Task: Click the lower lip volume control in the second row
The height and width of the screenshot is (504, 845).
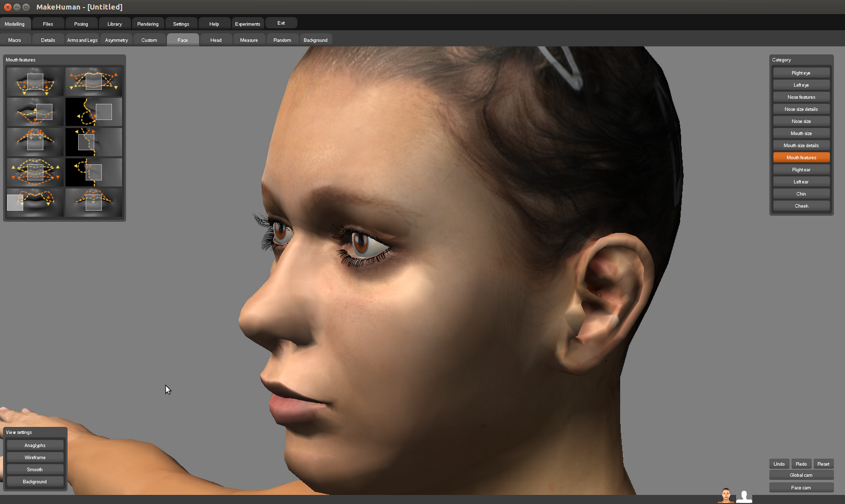Action: click(35, 111)
